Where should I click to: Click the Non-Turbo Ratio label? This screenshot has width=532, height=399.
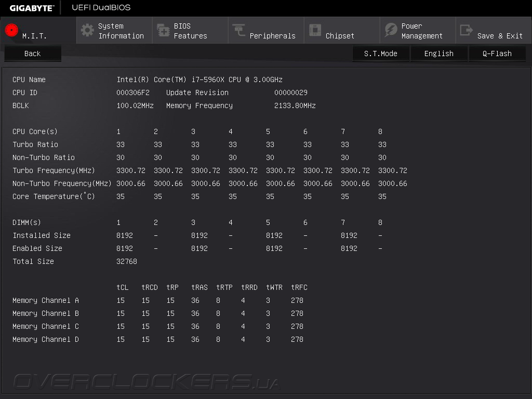44,157
